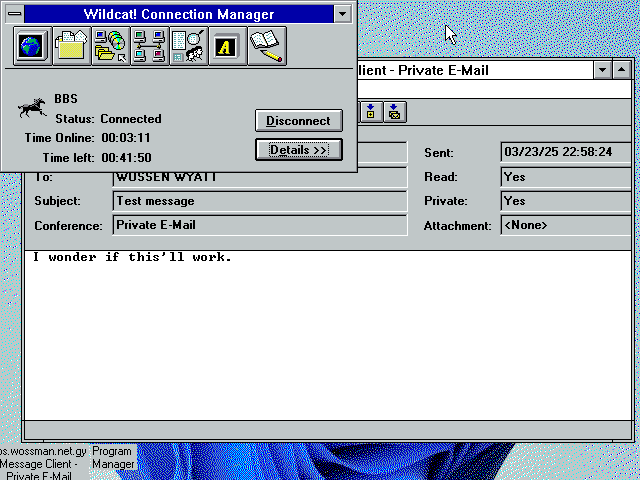Open the book and pencil message icon
Image resolution: width=640 pixels, height=480 pixels.
(x=267, y=46)
